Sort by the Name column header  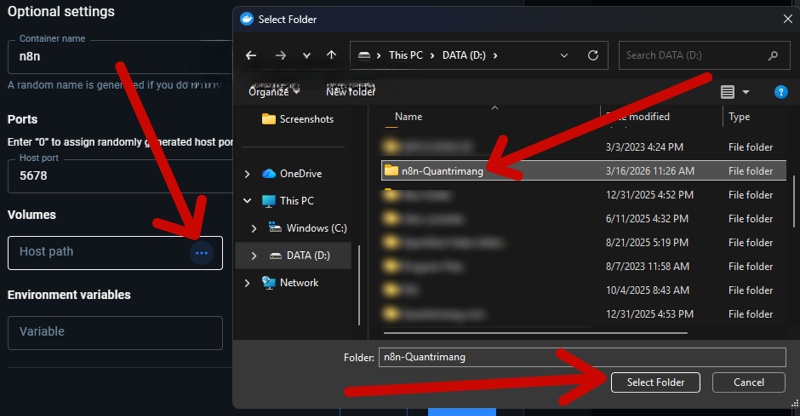coord(408,116)
